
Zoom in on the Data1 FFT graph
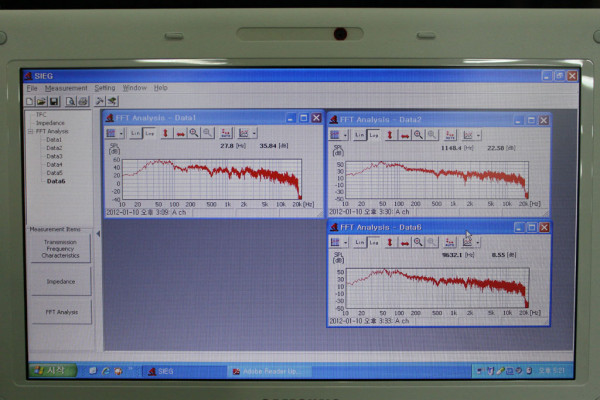coord(194,133)
